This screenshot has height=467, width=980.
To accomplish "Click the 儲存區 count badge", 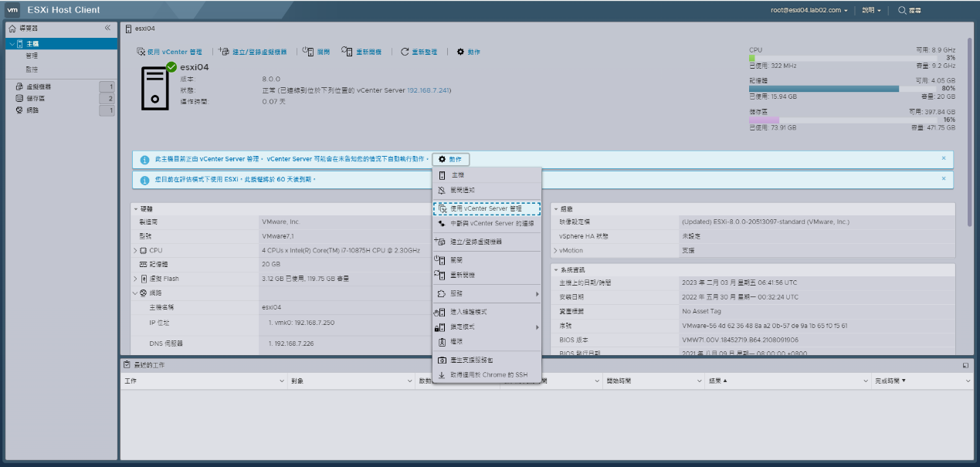I will [107, 99].
